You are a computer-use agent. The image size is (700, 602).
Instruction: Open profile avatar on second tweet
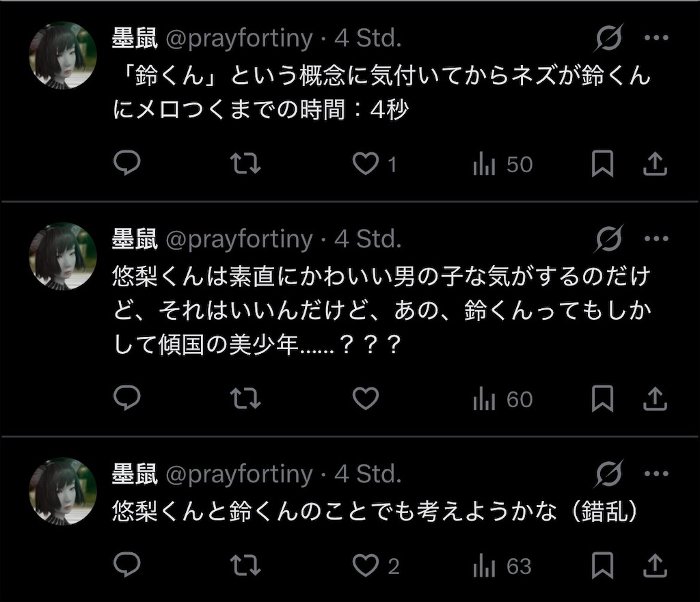(62, 256)
